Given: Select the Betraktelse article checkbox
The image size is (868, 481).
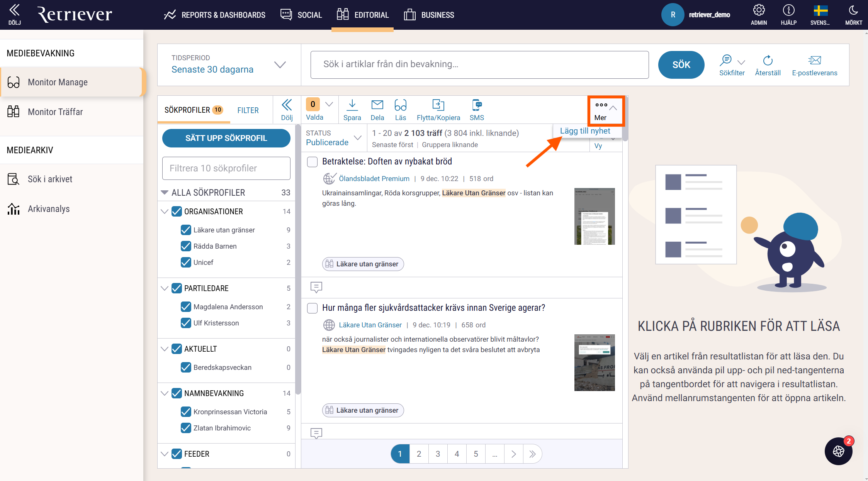Looking at the screenshot, I should tap(312, 162).
